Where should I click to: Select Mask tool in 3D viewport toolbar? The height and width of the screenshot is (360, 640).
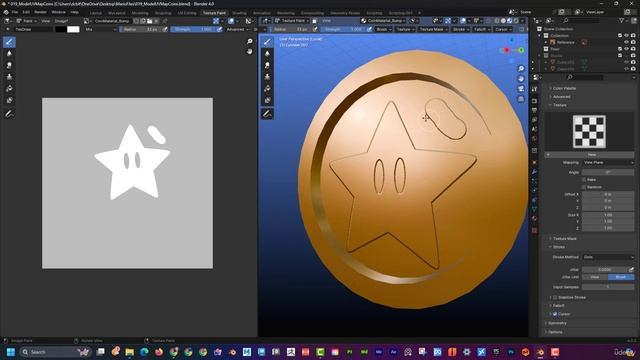[267, 100]
